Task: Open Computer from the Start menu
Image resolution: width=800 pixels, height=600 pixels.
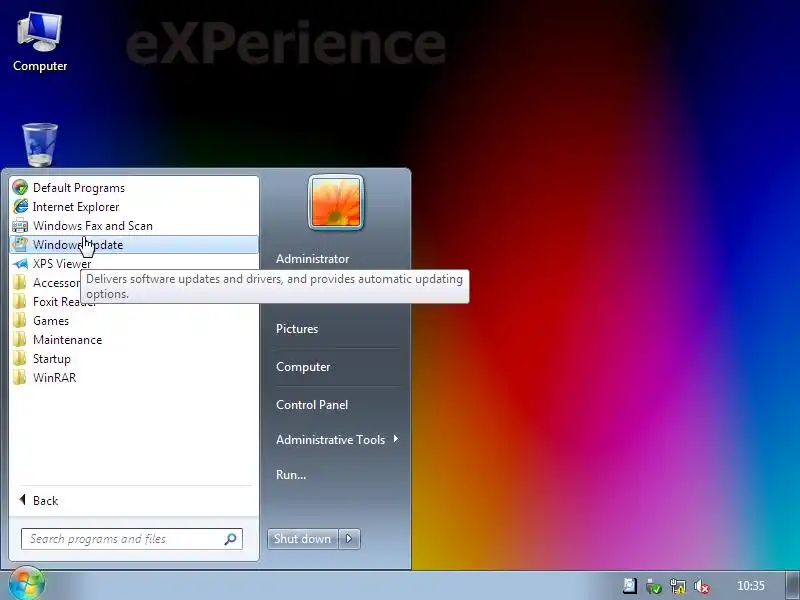Action: click(x=303, y=367)
